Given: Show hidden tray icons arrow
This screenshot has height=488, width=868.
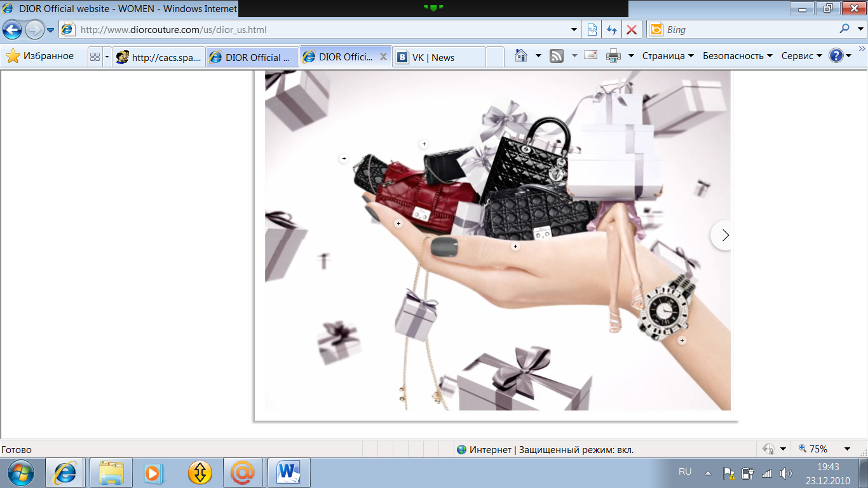Looking at the screenshot, I should [x=708, y=473].
